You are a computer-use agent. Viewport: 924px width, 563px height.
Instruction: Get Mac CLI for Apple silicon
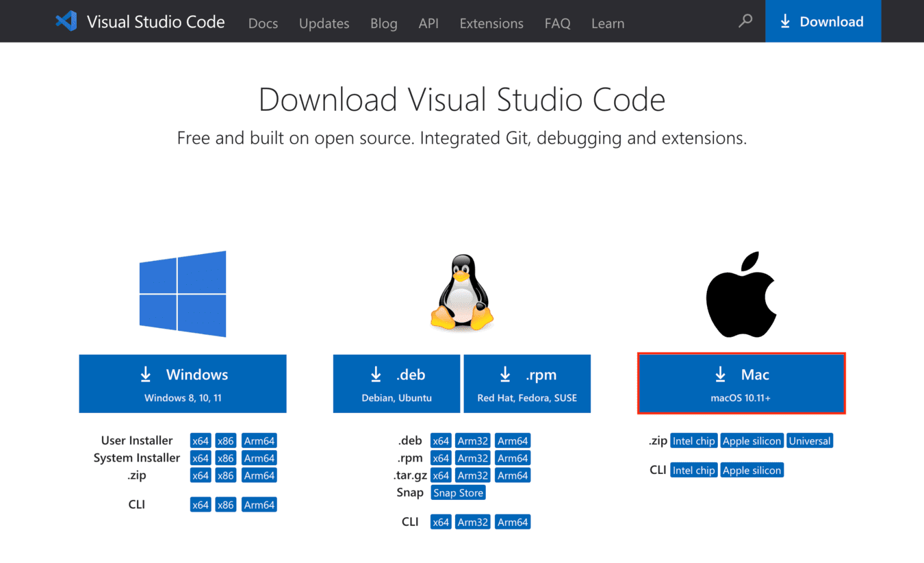(752, 471)
